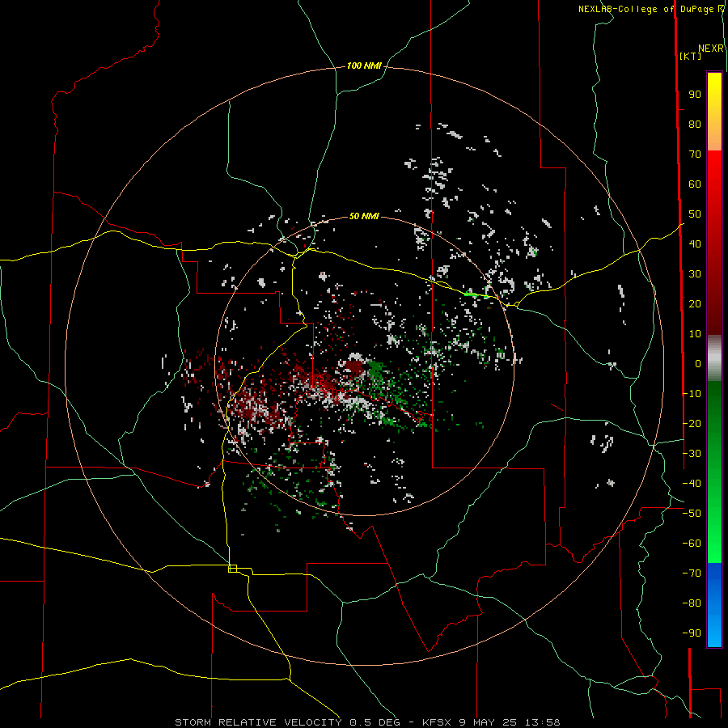
Task: Click the "13:58" timestamp in caption
Action: pyautogui.click(x=543, y=722)
